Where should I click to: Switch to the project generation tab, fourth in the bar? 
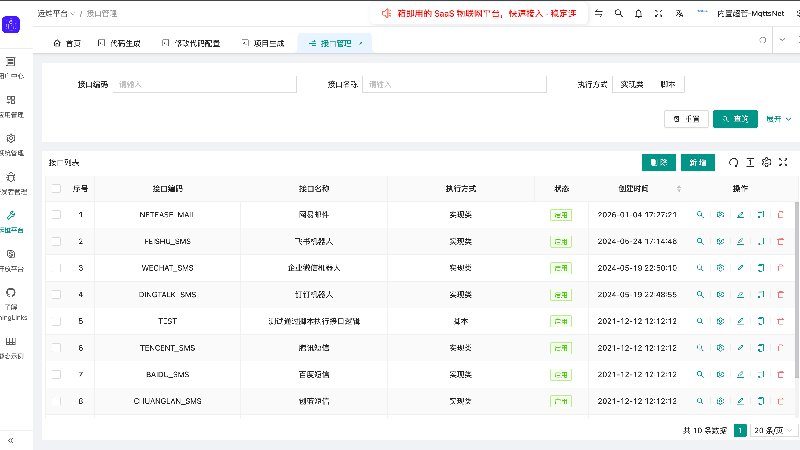click(x=263, y=43)
